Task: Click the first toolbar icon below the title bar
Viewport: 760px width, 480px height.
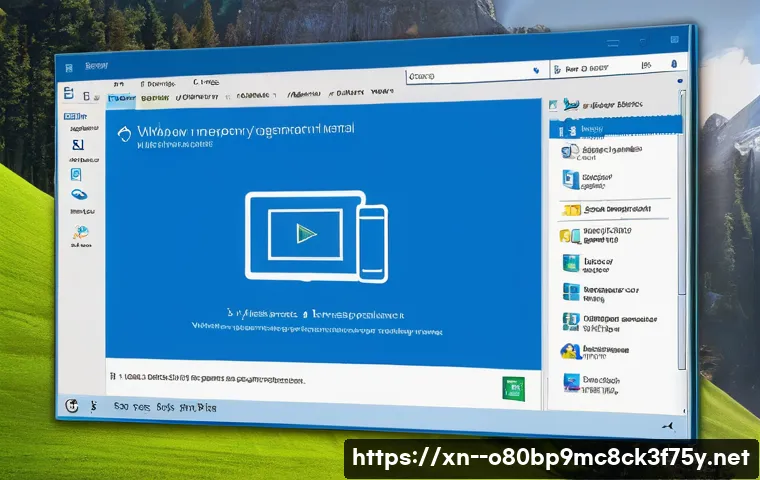Action: (69, 93)
